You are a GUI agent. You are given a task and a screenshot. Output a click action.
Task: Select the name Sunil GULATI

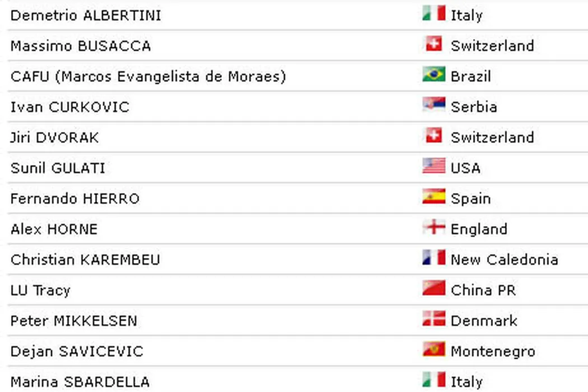[x=58, y=168]
